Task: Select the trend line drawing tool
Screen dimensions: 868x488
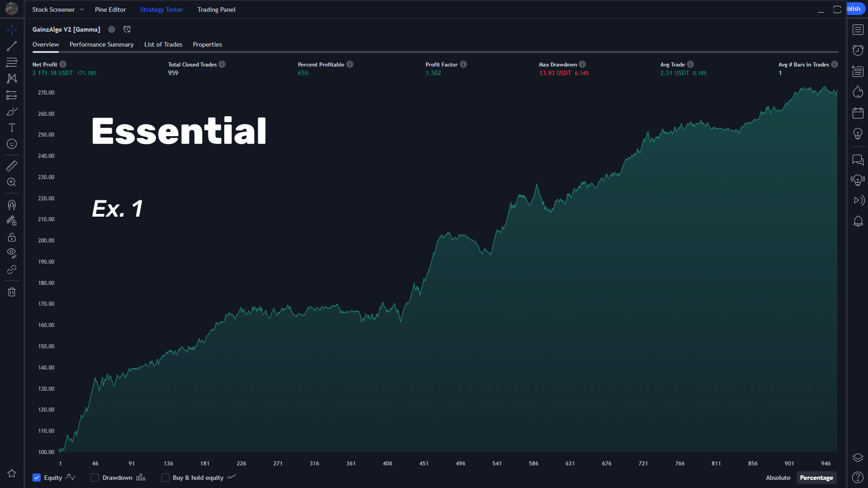Action: pos(12,46)
